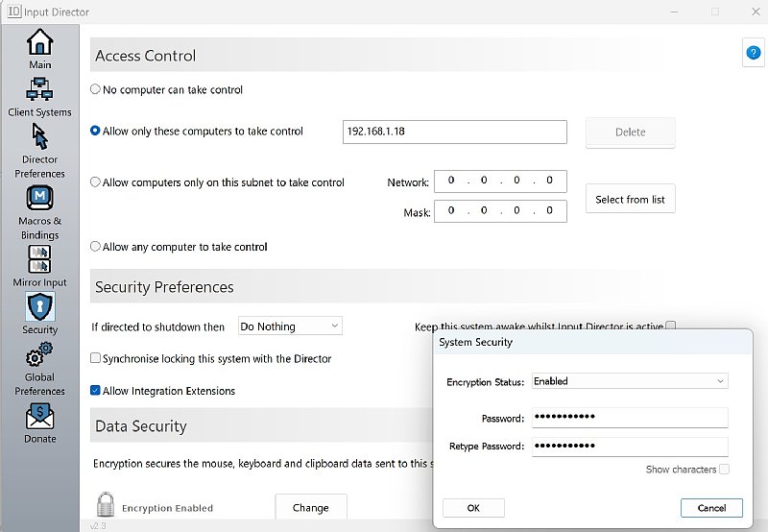Open the Donate envelope icon
The height and width of the screenshot is (532, 768).
tap(39, 417)
